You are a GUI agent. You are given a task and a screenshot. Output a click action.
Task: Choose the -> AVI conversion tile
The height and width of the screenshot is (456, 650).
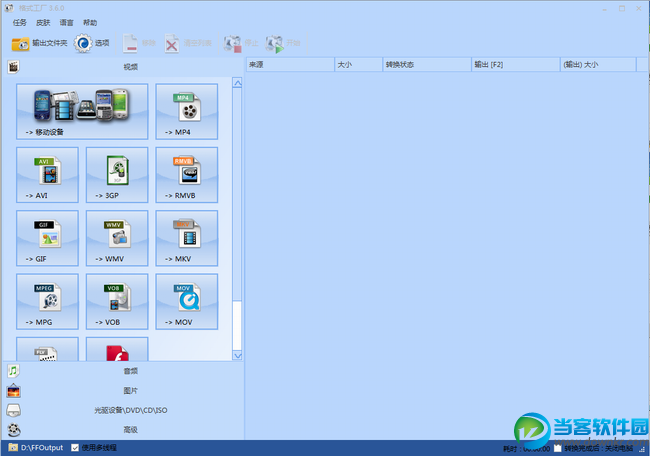47,175
